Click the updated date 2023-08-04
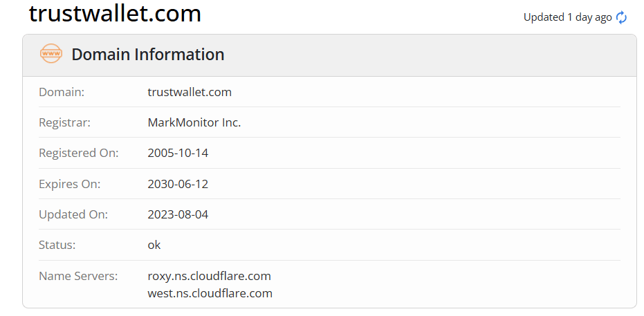This screenshot has width=644, height=316. pos(178,214)
